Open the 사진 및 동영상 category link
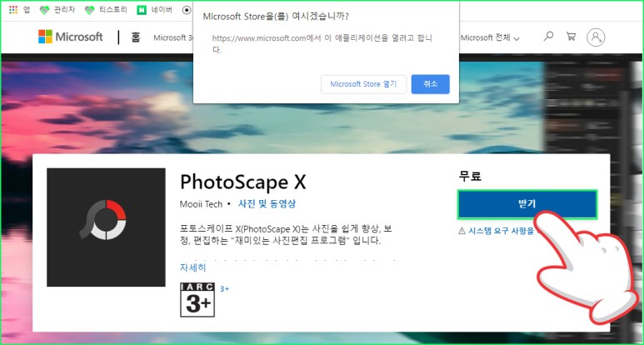This screenshot has height=345, width=644. tap(267, 204)
